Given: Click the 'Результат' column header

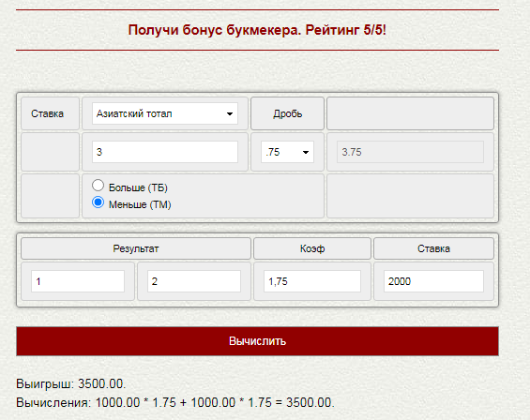Looking at the screenshot, I should pos(136,248).
